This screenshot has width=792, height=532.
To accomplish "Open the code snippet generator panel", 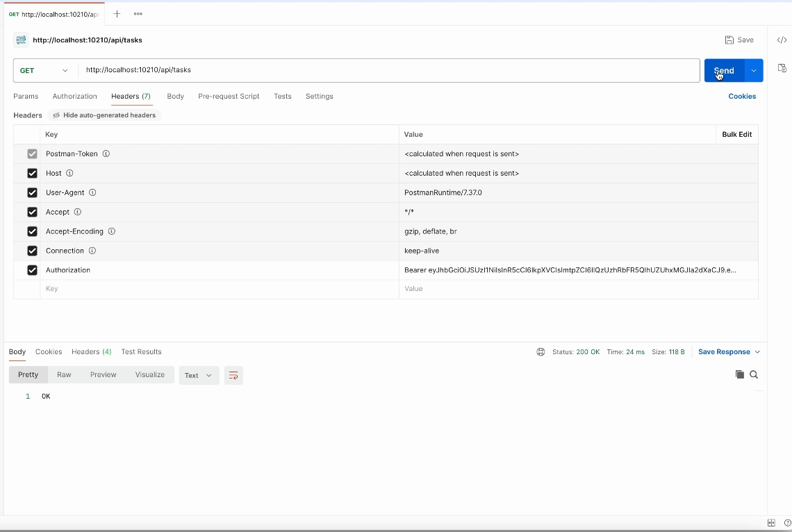I will point(782,40).
